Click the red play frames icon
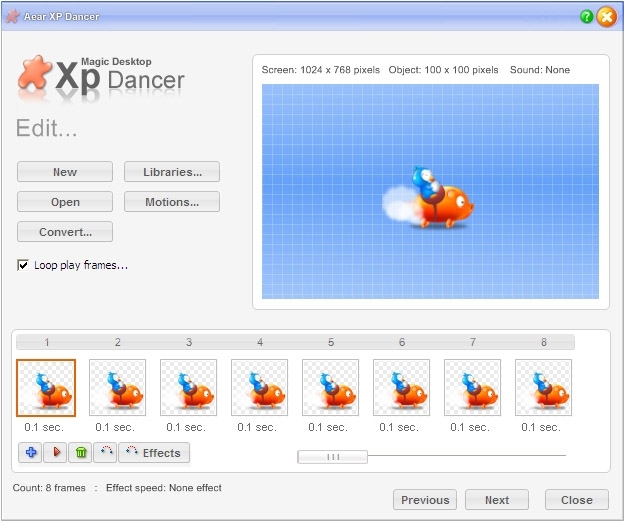Screen dimensions: 624x521 pos(55,453)
